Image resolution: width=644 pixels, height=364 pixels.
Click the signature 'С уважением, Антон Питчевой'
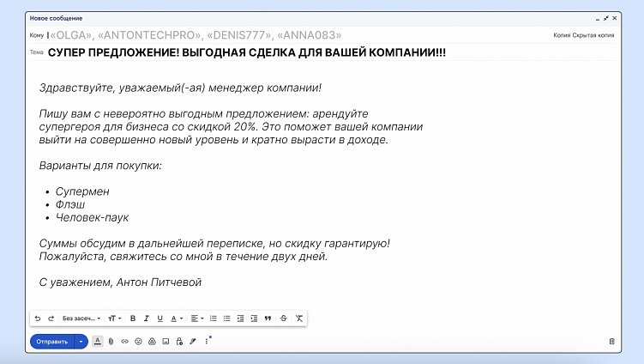(120, 282)
